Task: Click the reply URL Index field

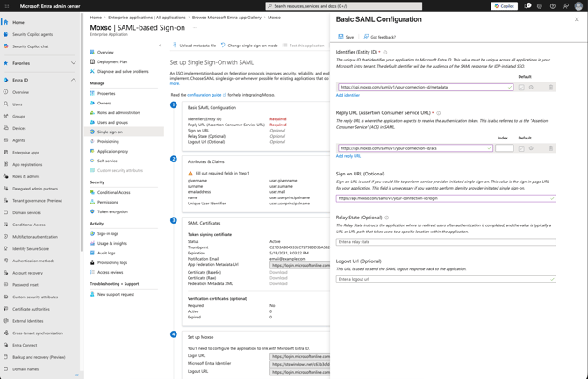Action: click(504, 148)
